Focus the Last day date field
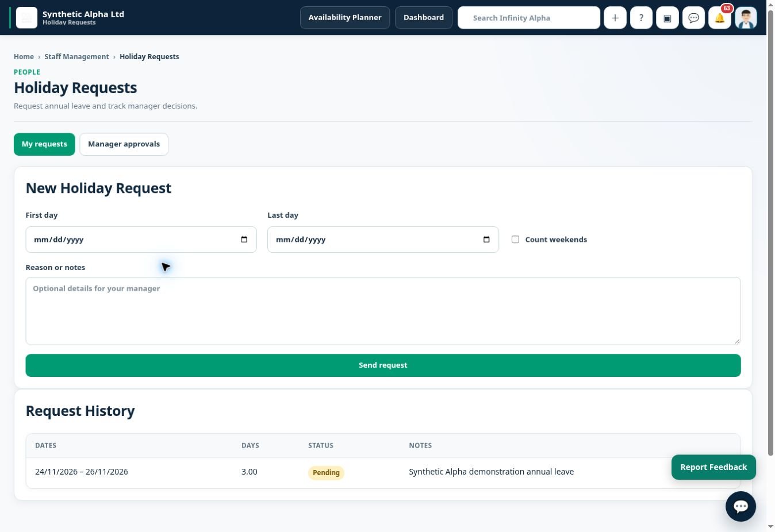 pos(383,240)
